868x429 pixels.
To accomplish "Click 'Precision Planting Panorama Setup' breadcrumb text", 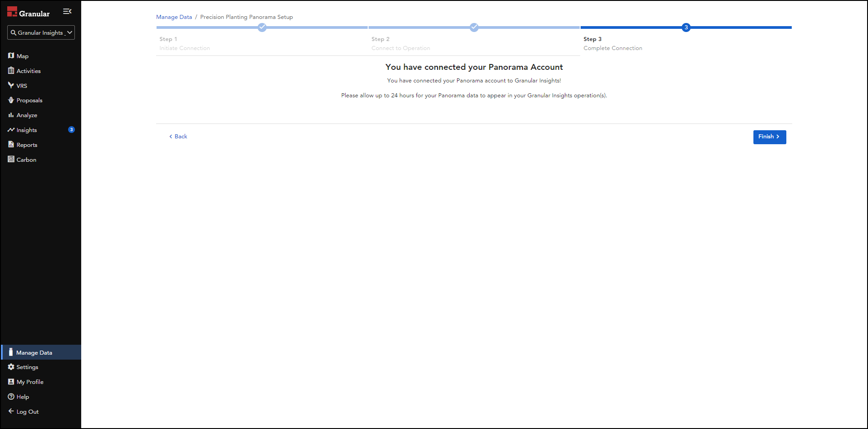I will 246,17.
